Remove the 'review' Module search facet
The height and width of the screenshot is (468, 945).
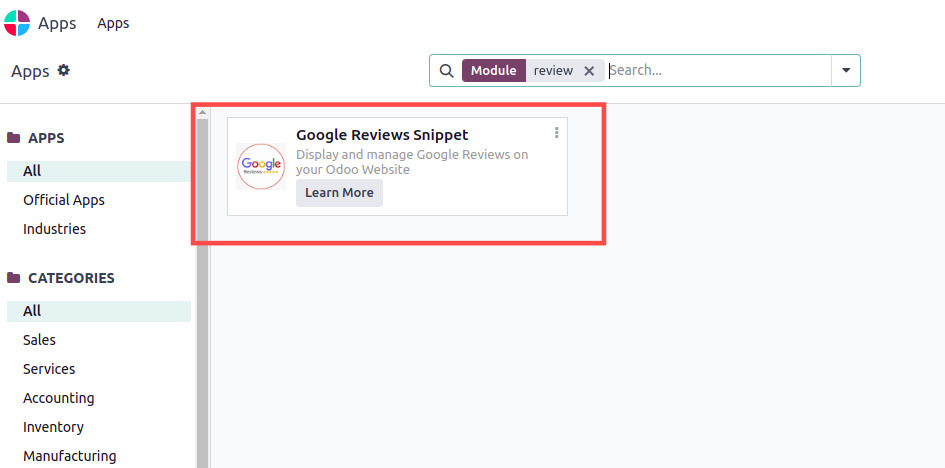pos(589,70)
